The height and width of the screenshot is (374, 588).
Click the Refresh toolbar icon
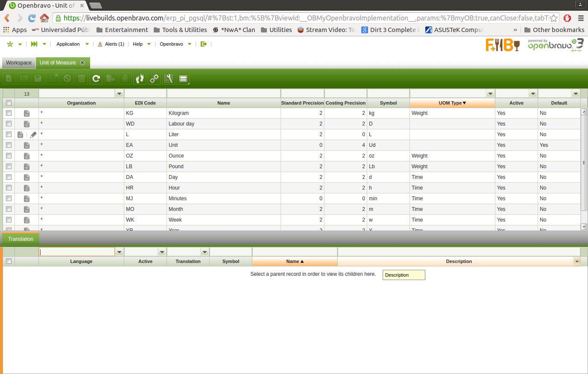96,79
